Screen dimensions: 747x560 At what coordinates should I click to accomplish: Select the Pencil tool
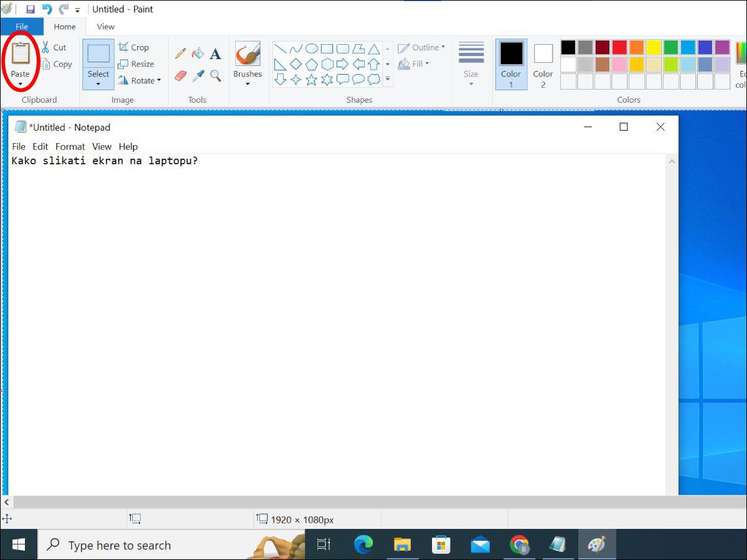click(181, 54)
